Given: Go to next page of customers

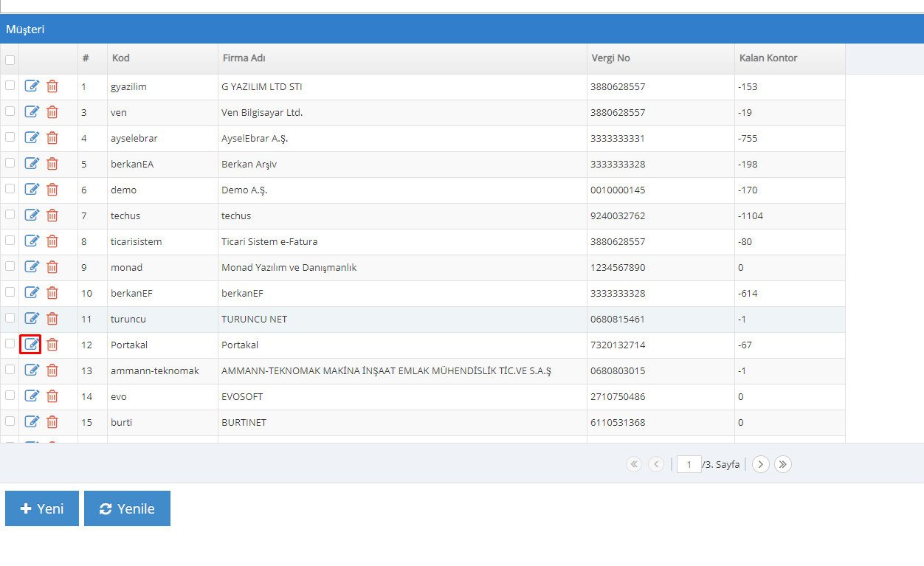Looking at the screenshot, I should click(x=761, y=464).
